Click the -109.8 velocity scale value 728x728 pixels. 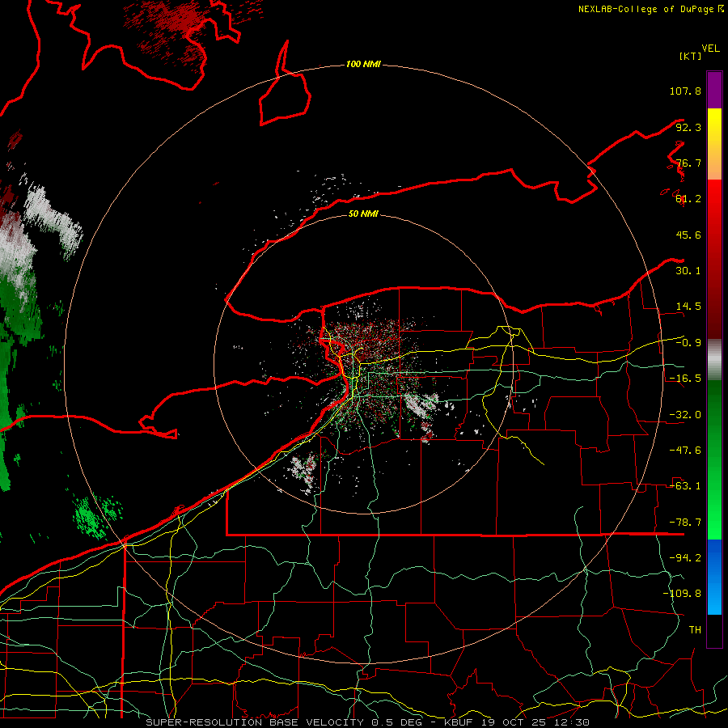682,594
